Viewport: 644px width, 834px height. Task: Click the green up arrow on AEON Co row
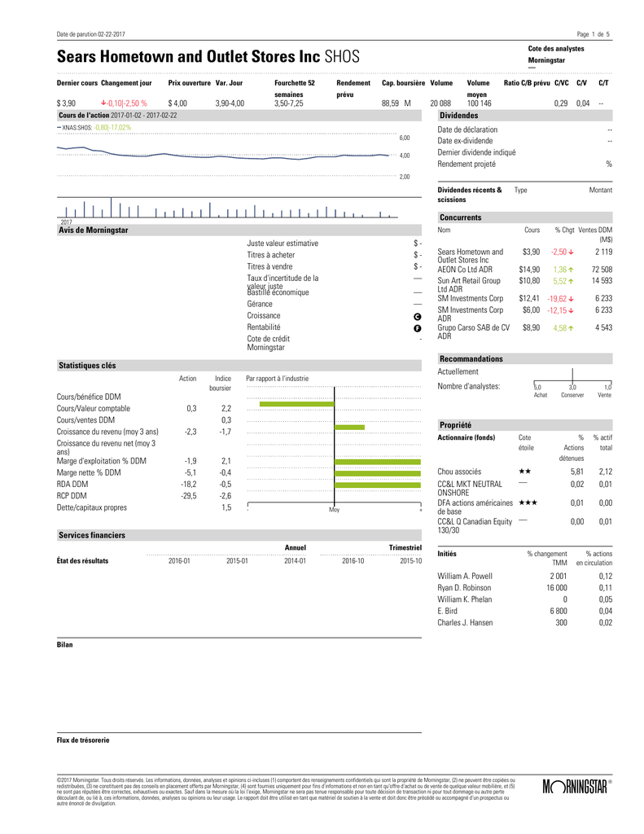pos(572,270)
